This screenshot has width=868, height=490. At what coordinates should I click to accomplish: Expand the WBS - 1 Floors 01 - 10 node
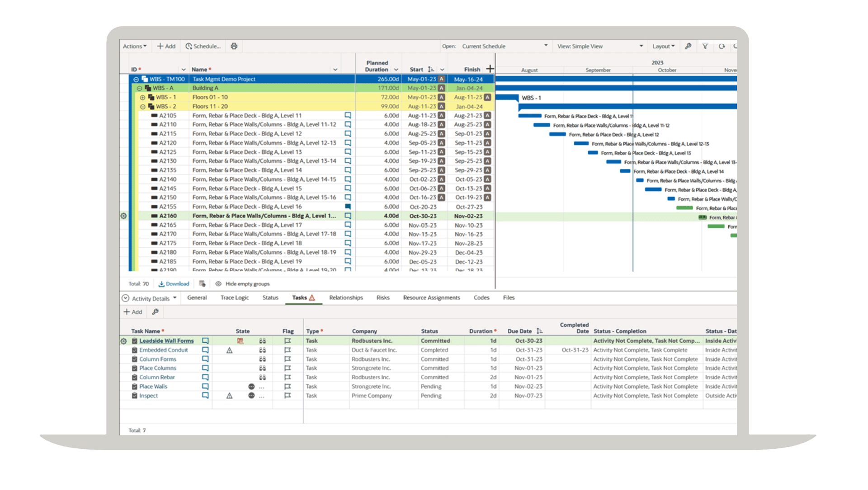point(142,98)
